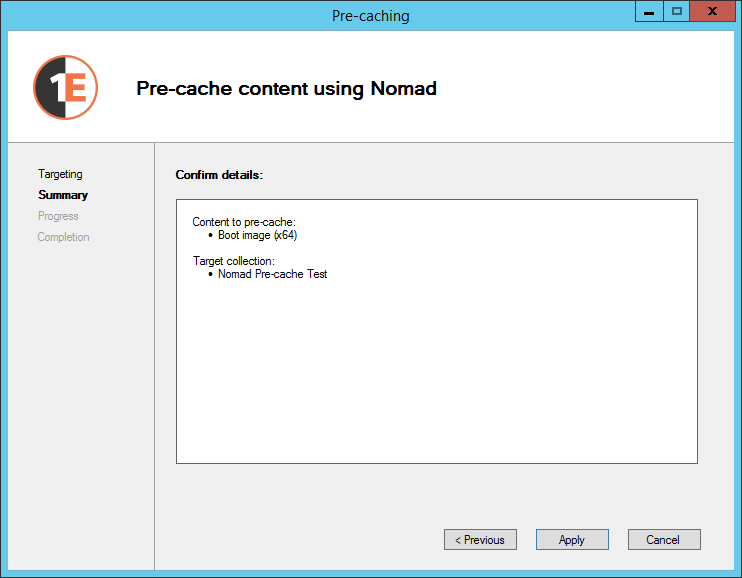
Task: Minimize the Pre-caching window
Action: click(649, 12)
